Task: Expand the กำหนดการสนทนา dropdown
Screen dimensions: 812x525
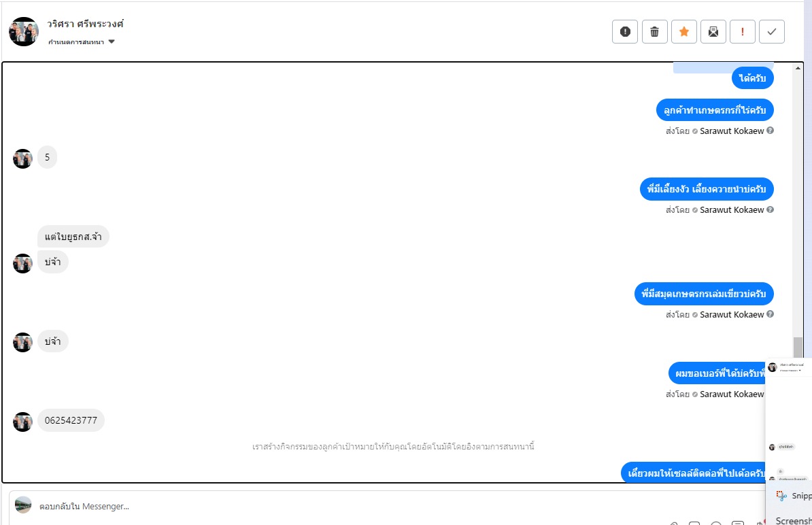Action: pos(112,42)
